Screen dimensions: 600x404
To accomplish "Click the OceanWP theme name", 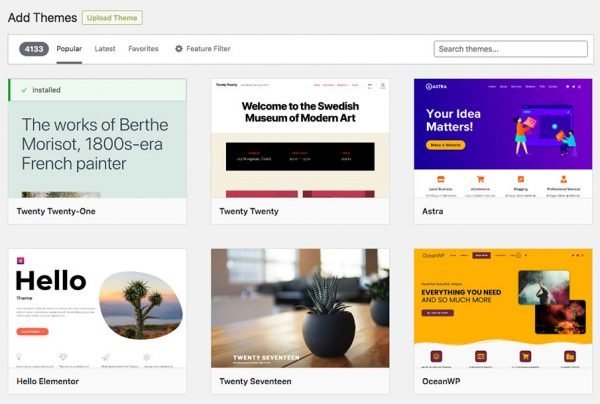I will (x=441, y=381).
